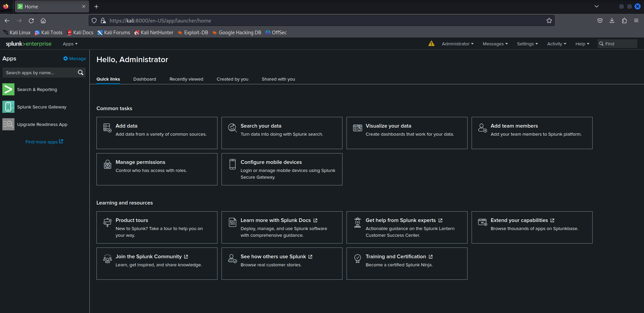Click the tracking protection shield icon

point(94,20)
